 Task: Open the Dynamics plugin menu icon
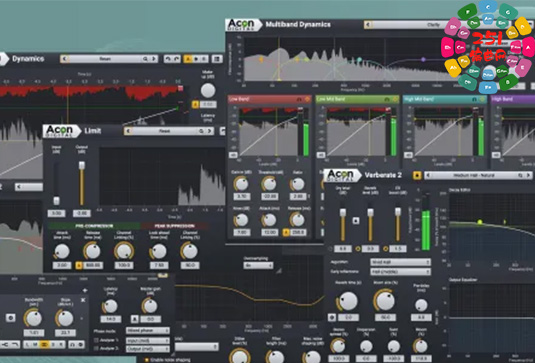pos(217,59)
